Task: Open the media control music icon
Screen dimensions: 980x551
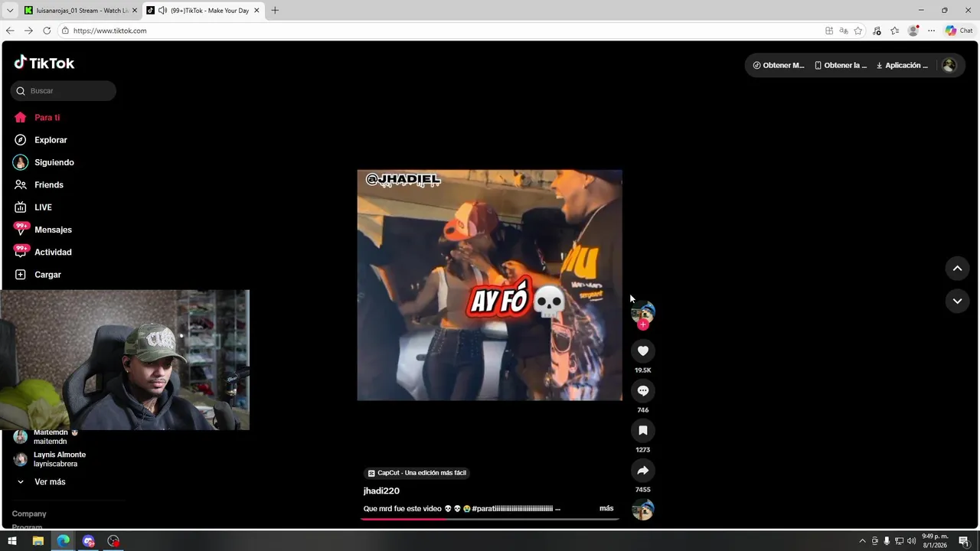Action: click(x=877, y=31)
